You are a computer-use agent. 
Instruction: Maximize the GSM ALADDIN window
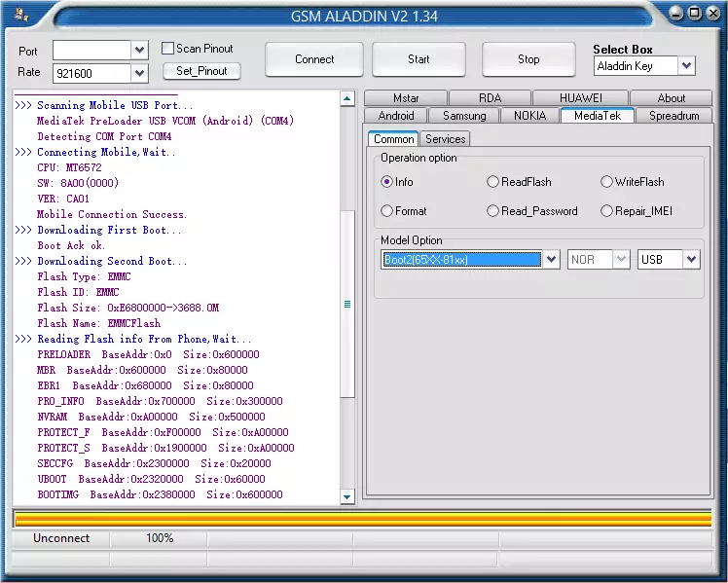(x=695, y=13)
